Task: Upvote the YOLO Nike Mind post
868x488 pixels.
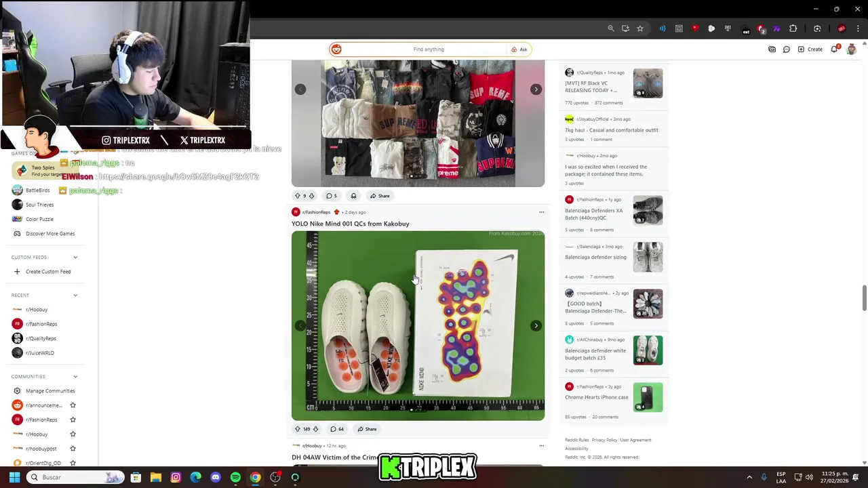Action: pyautogui.click(x=297, y=429)
